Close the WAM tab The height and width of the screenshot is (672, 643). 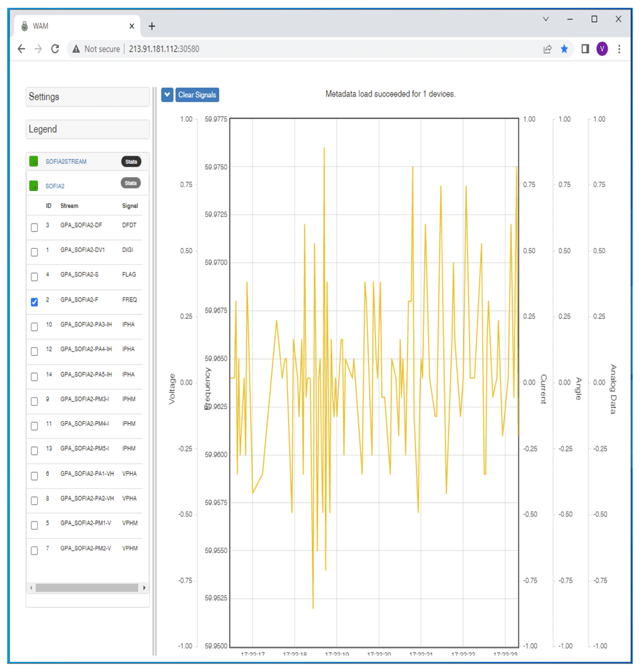pyautogui.click(x=132, y=26)
